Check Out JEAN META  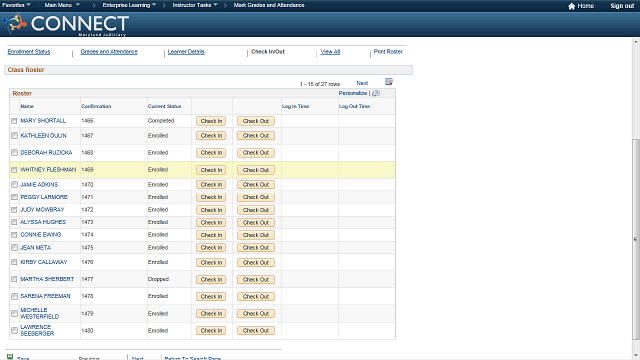(256, 247)
